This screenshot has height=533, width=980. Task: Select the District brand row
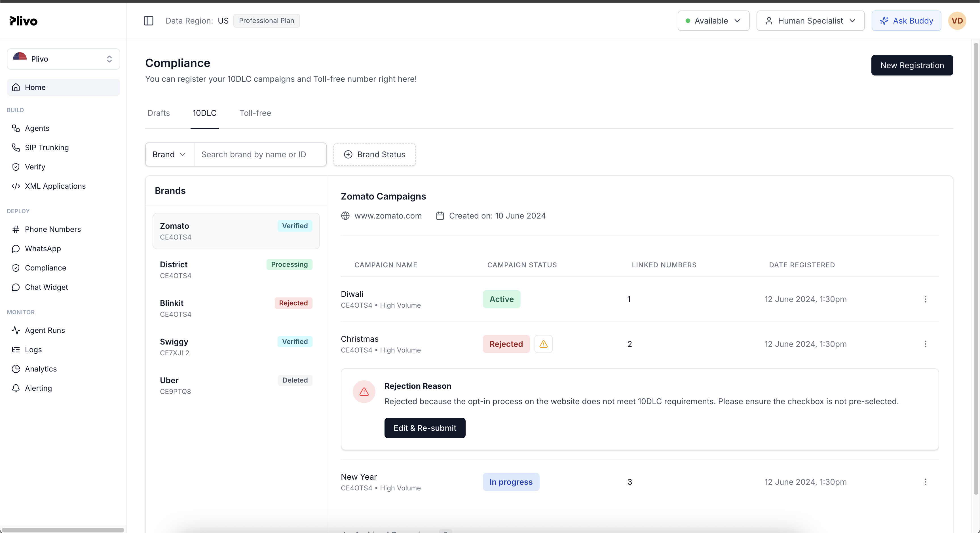(236, 270)
